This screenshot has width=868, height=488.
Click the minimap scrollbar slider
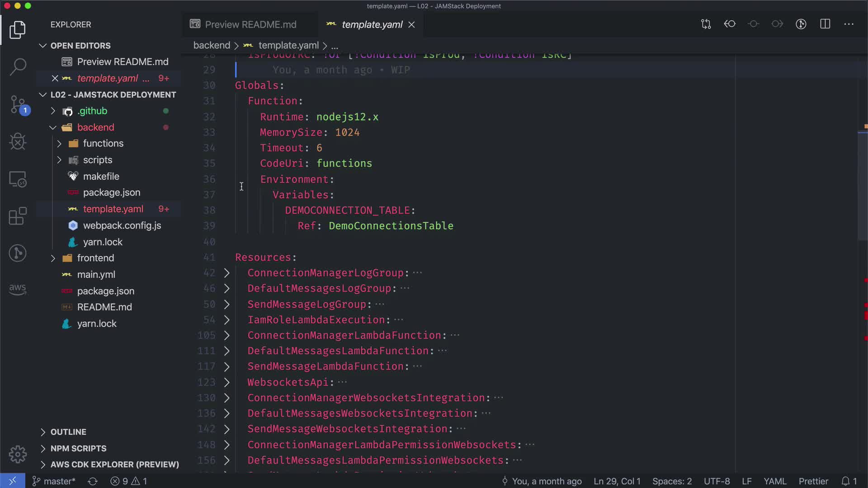pyautogui.click(x=863, y=185)
